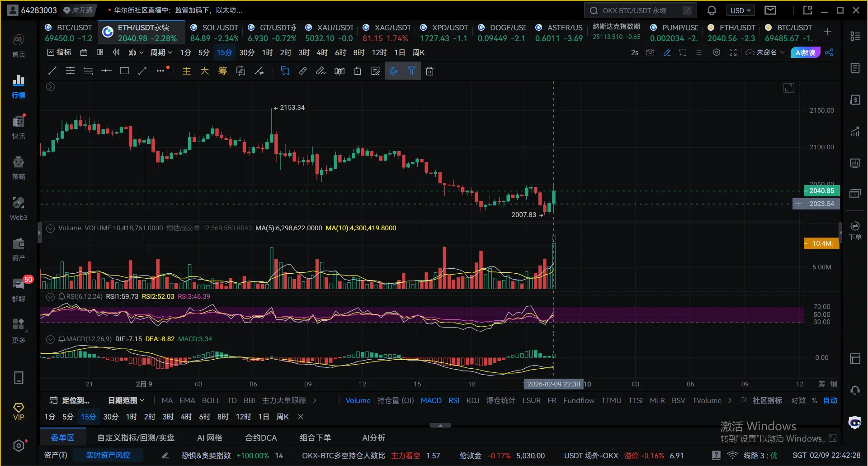Enter fullscreen chart mode
The height and width of the screenshot is (466, 868).
click(x=733, y=52)
